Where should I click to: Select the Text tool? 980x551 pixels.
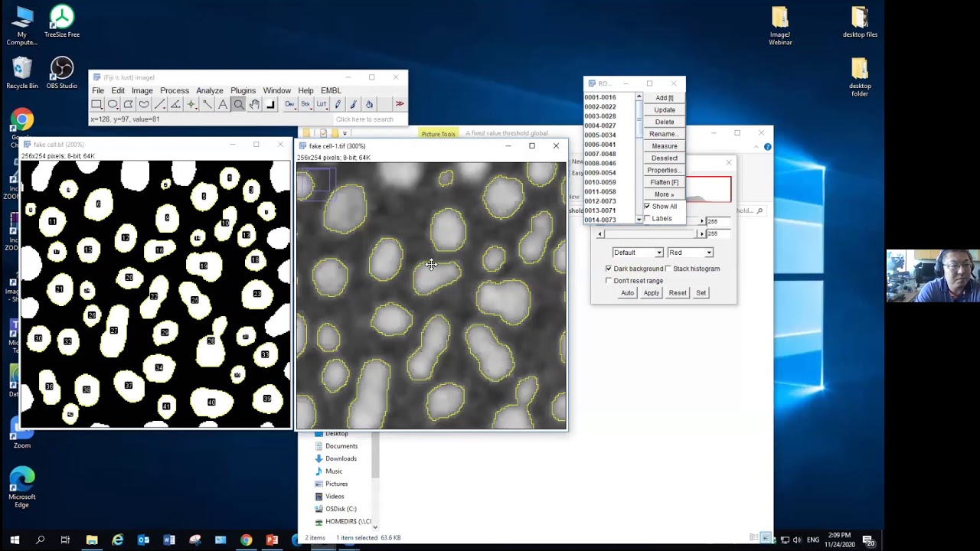point(223,104)
